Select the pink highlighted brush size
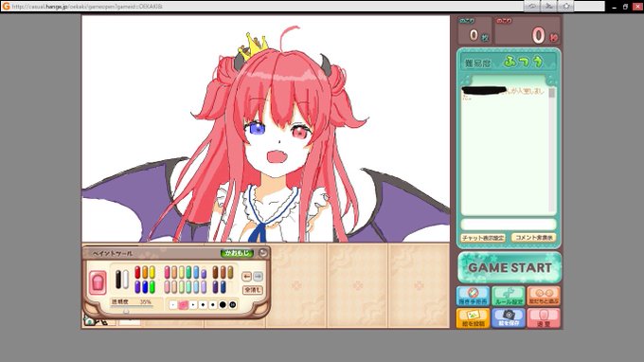Screen dimensions: 644x362 click(x=183, y=305)
